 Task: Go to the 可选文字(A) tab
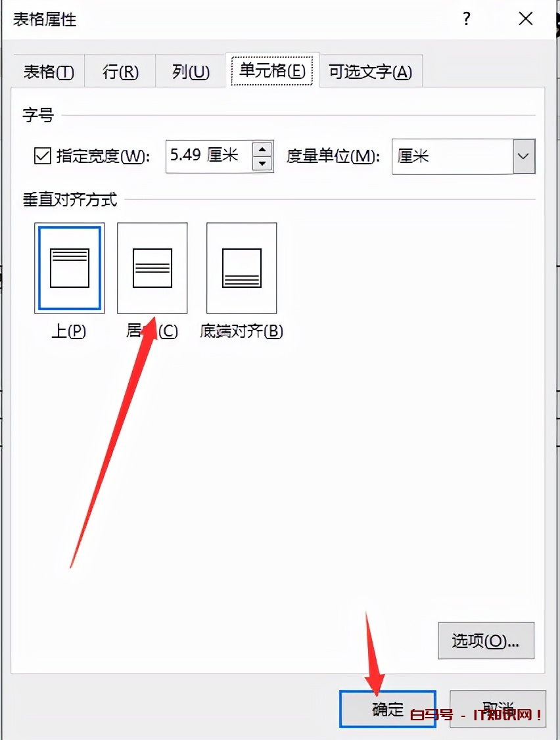[370, 72]
